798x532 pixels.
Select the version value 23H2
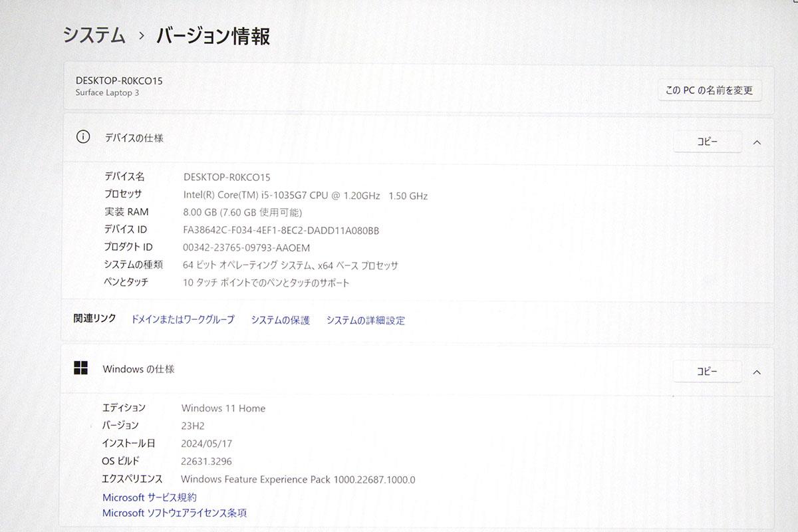(x=193, y=426)
